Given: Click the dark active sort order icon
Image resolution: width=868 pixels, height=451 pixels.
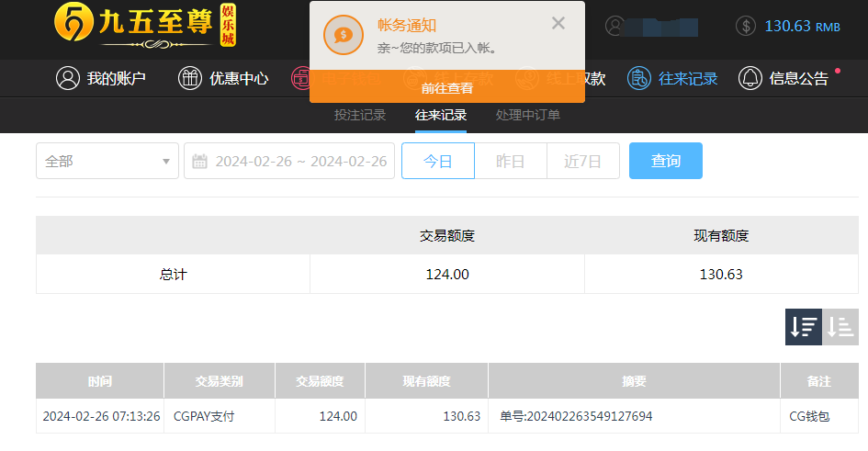Looking at the screenshot, I should point(803,327).
